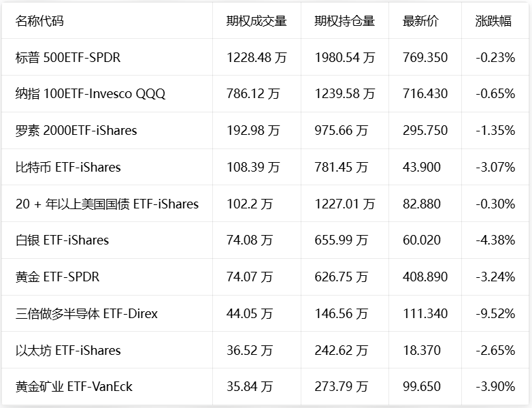
Task: Select the 18.370 price cell
Action: [422, 350]
